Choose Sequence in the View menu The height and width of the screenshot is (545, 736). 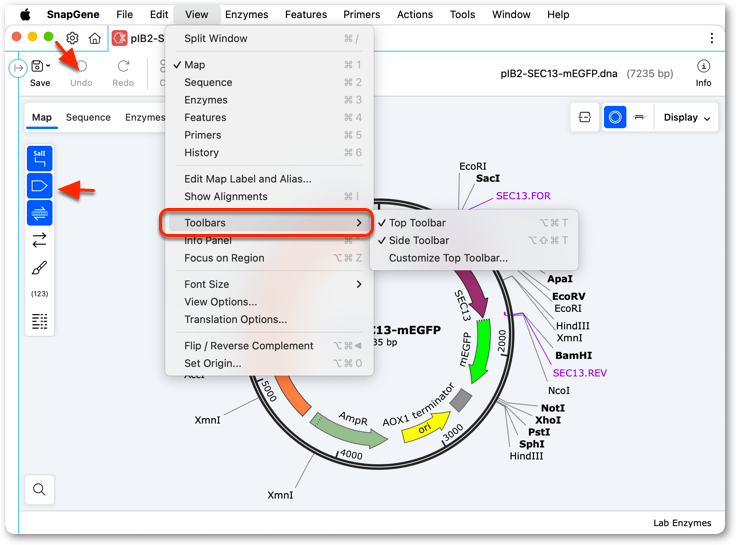269,83
